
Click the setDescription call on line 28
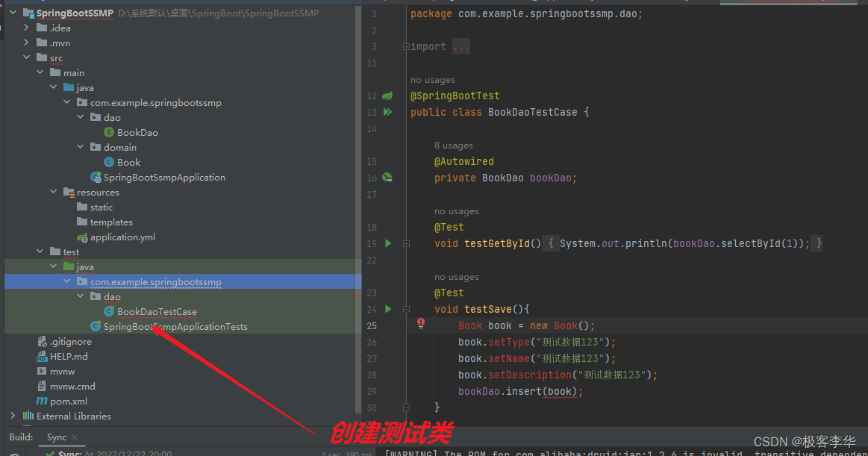click(x=530, y=375)
